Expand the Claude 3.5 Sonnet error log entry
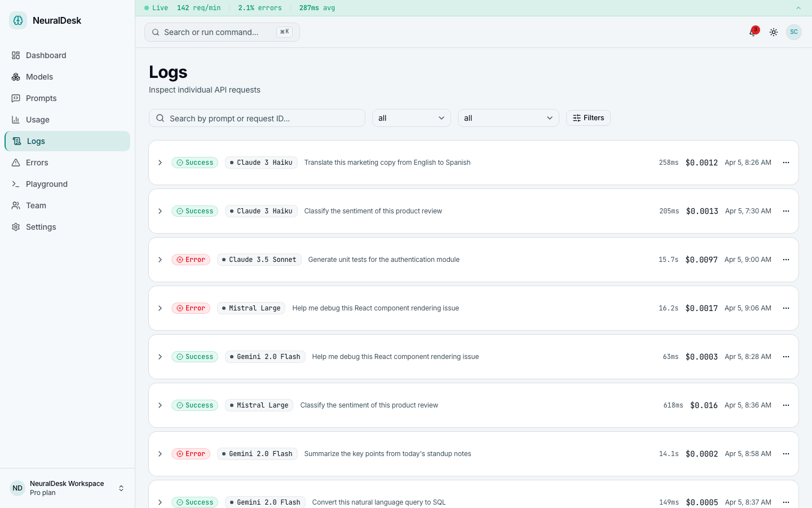This screenshot has height=508, width=812. coord(160,260)
